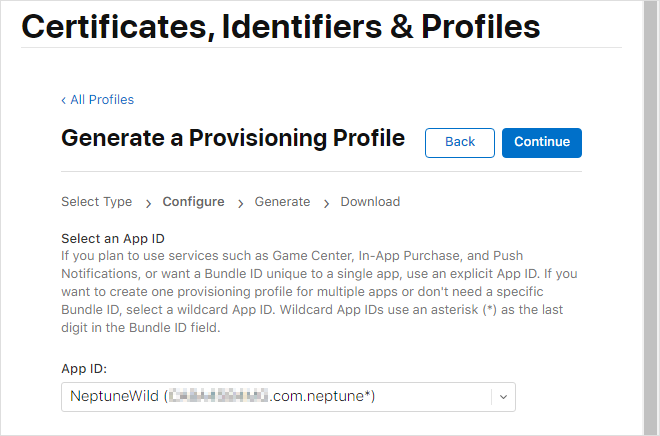The height and width of the screenshot is (436, 660).
Task: Jump to the Generate step
Action: pyautogui.click(x=282, y=202)
